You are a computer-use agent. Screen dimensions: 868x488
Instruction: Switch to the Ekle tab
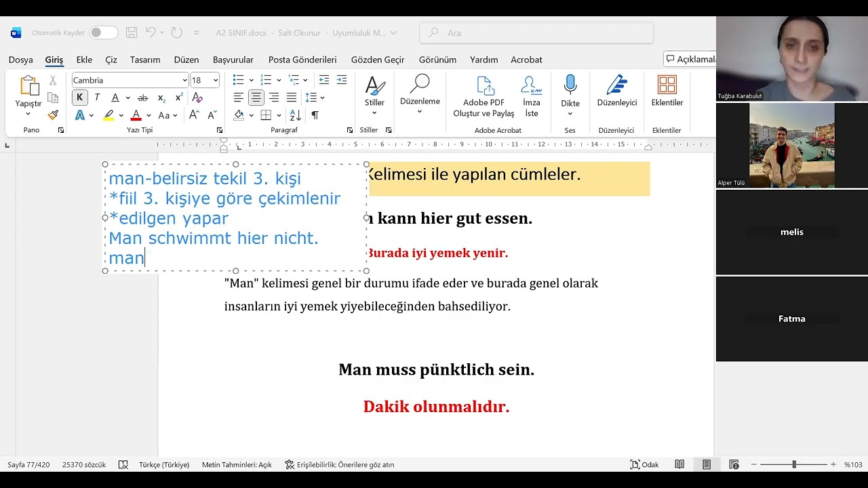84,60
